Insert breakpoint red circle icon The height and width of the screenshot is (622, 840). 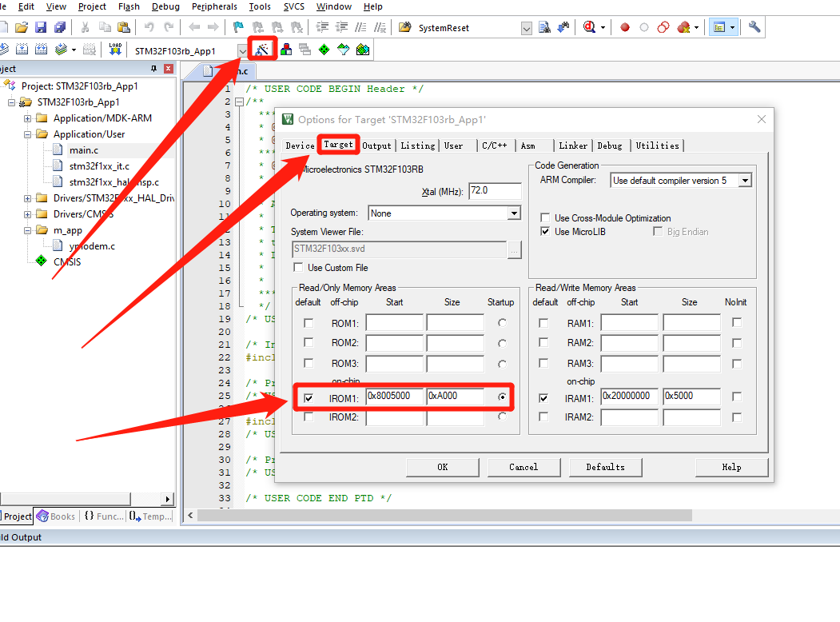[625, 27]
